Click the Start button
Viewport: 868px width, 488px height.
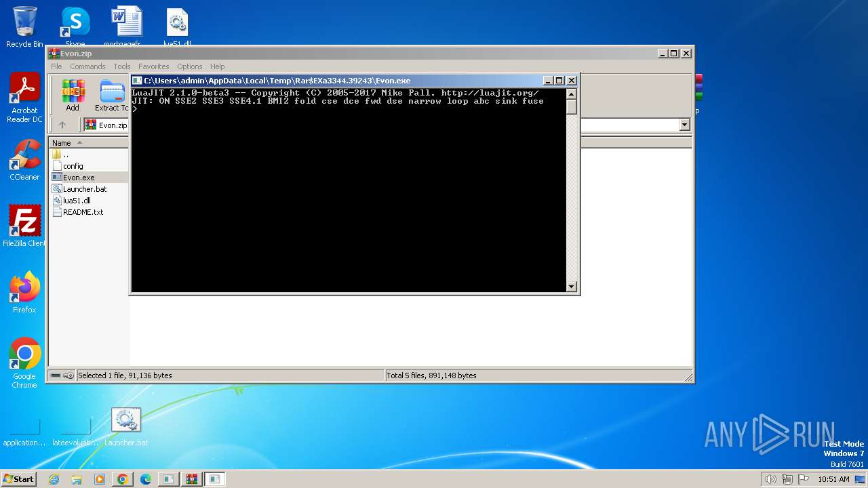click(19, 479)
